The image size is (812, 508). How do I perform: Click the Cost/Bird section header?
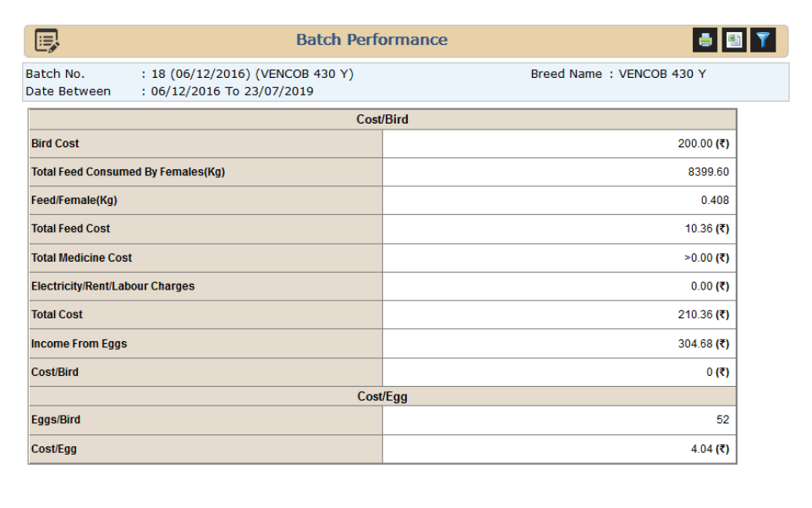point(382,119)
